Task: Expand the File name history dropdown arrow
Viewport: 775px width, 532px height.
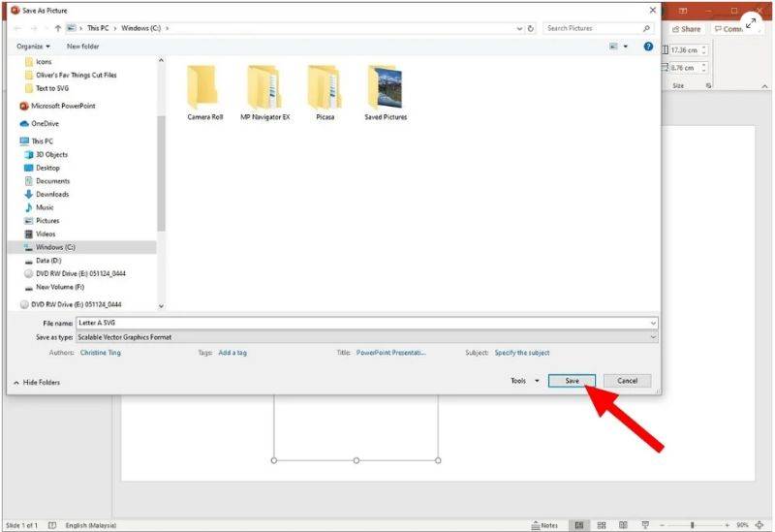Action: 653,323
